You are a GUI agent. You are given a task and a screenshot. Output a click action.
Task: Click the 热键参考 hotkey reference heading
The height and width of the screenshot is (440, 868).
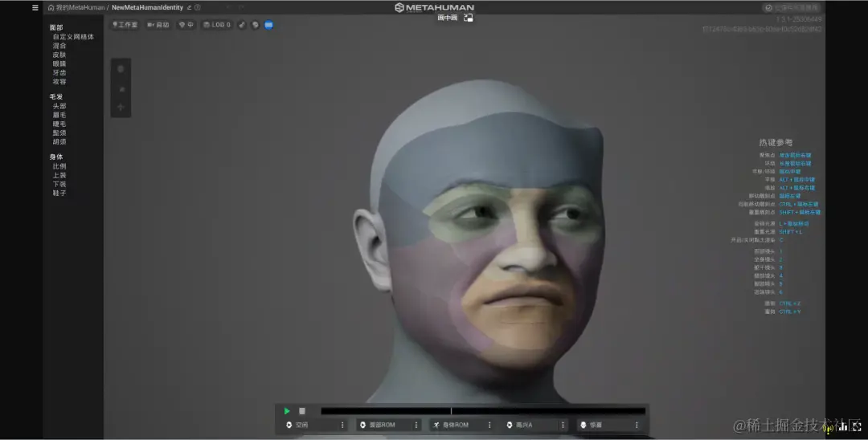776,143
